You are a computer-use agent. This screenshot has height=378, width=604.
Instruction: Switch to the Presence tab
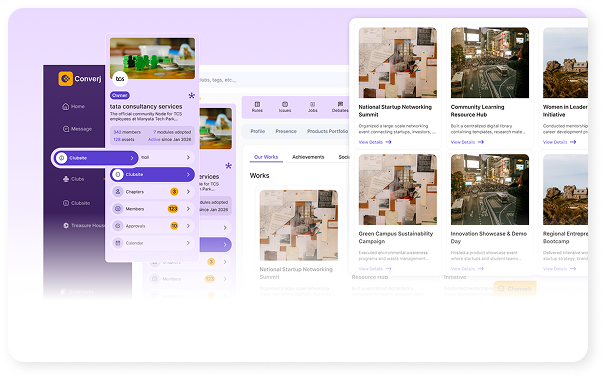click(x=286, y=131)
